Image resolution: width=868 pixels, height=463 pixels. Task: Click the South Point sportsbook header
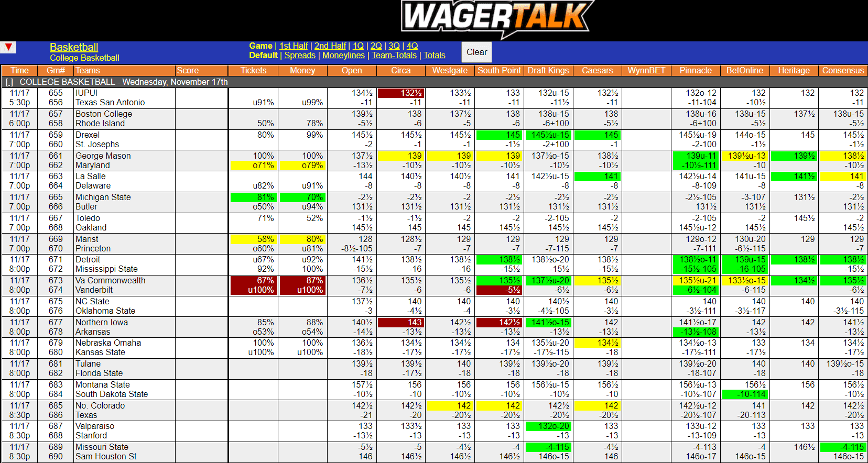pyautogui.click(x=499, y=71)
